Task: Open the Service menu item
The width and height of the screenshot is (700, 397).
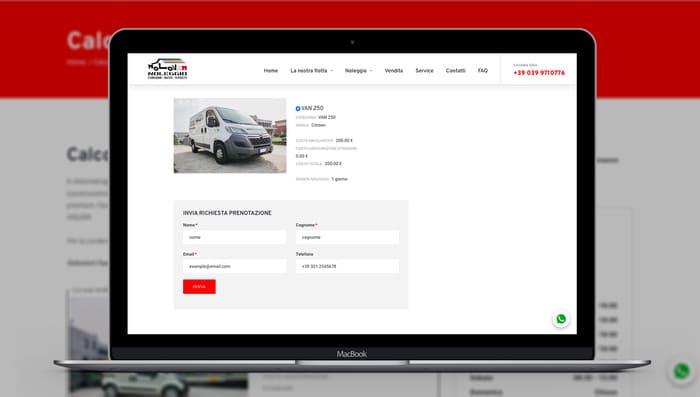Action: click(425, 71)
